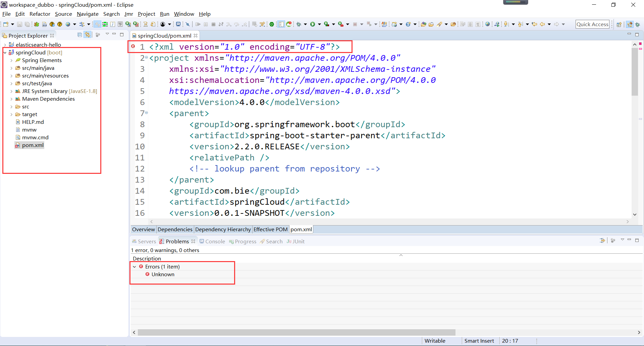Image resolution: width=644 pixels, height=346 pixels.
Task: Click the green Boot Dashboard power icon
Action: 272,24
